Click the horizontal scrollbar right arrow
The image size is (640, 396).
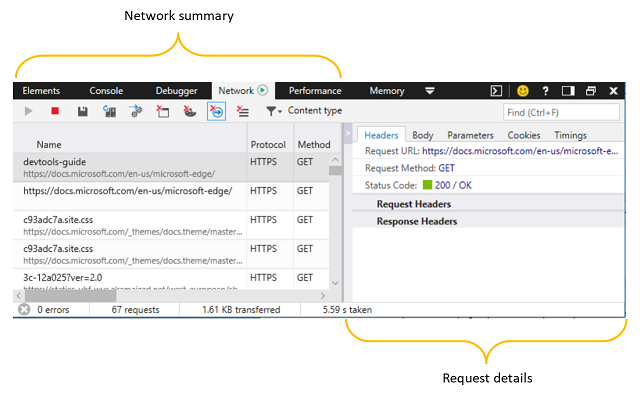(x=323, y=296)
